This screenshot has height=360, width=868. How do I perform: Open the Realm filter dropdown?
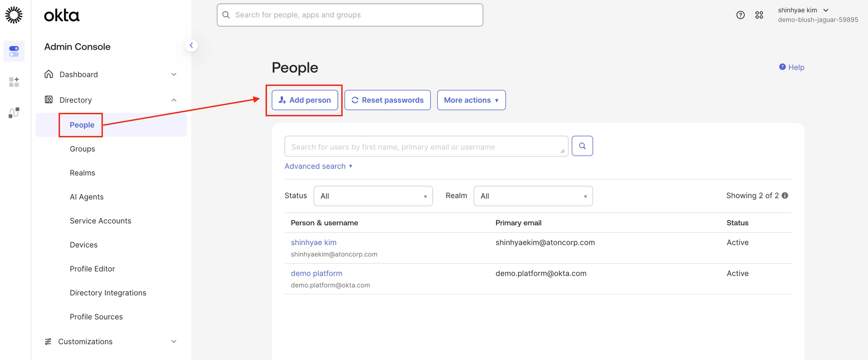533,196
